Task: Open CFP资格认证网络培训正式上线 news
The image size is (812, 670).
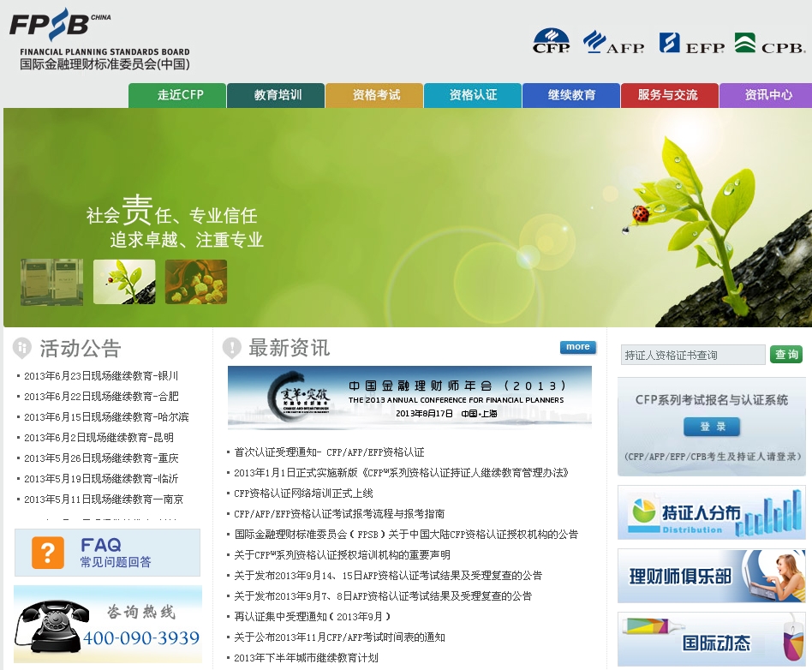Action: point(303,494)
